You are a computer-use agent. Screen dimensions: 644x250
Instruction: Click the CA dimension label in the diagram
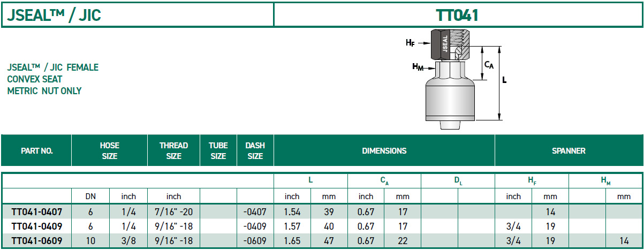[489, 64]
